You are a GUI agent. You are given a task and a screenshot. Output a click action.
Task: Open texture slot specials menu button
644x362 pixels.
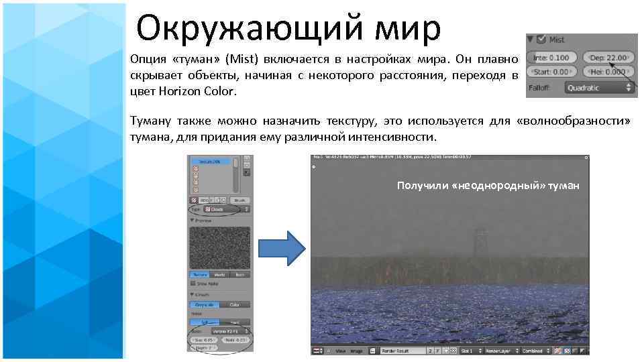[246, 172]
